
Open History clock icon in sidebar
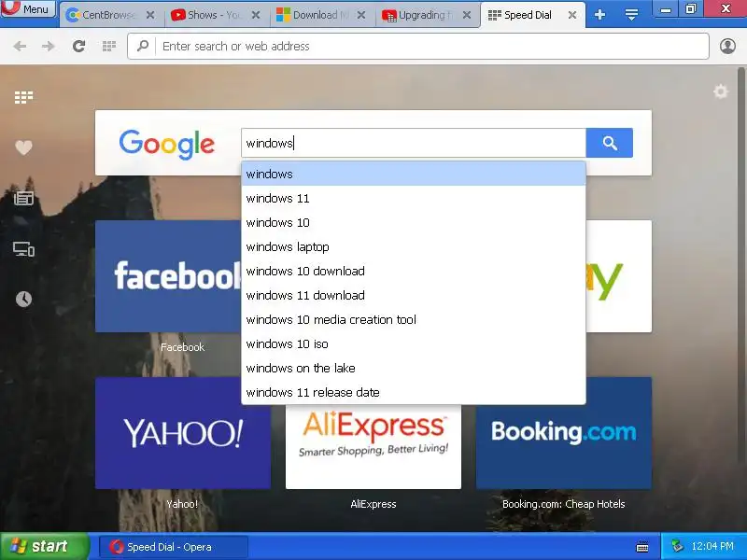[x=23, y=299]
